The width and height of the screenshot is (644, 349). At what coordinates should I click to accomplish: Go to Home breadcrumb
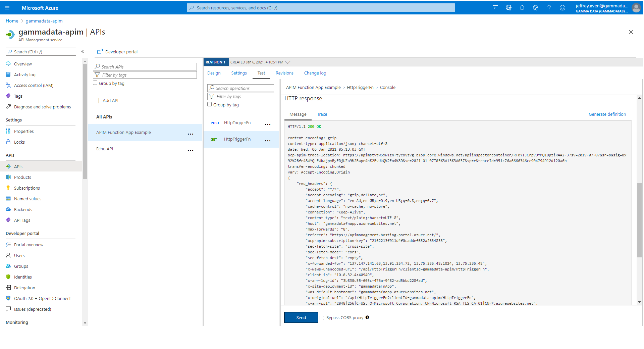coord(12,21)
